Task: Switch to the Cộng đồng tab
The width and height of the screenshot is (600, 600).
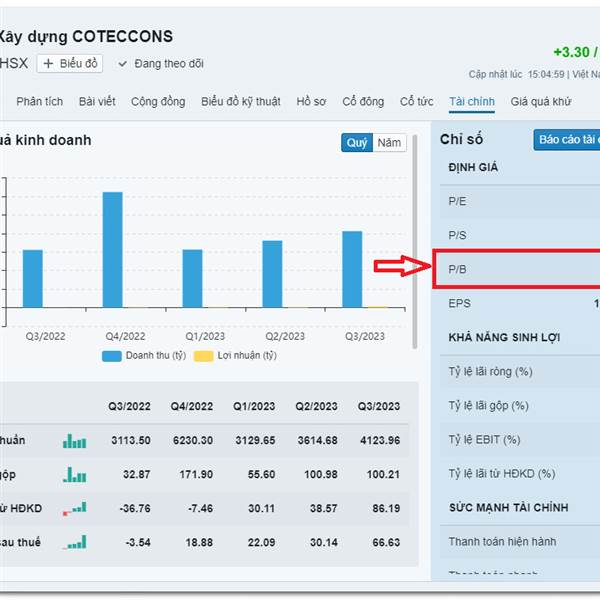Action: (x=158, y=101)
